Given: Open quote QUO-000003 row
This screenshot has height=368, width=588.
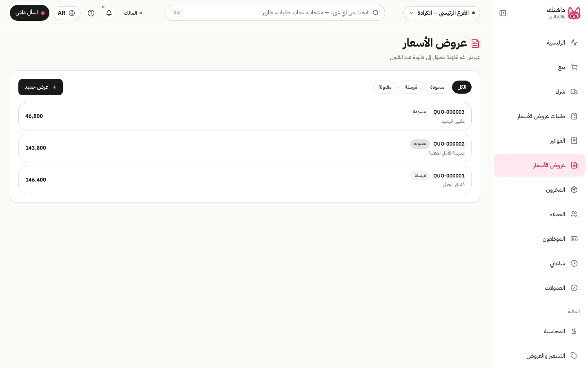Looking at the screenshot, I should click(245, 116).
